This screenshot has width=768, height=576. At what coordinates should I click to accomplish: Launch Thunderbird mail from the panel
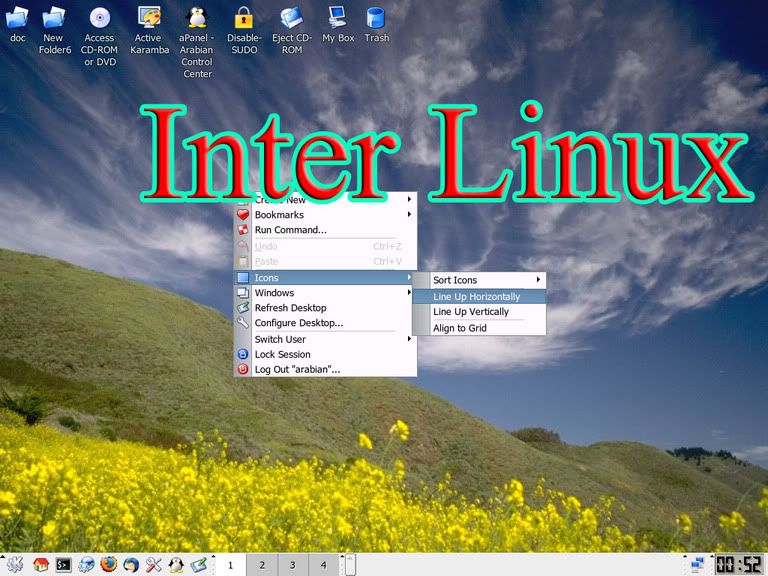point(131,565)
